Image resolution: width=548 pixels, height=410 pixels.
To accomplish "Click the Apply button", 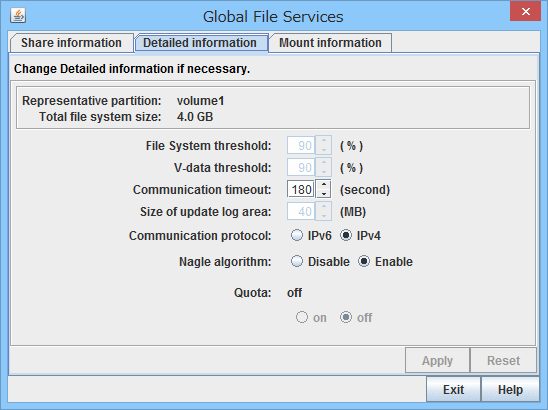I will point(437,360).
